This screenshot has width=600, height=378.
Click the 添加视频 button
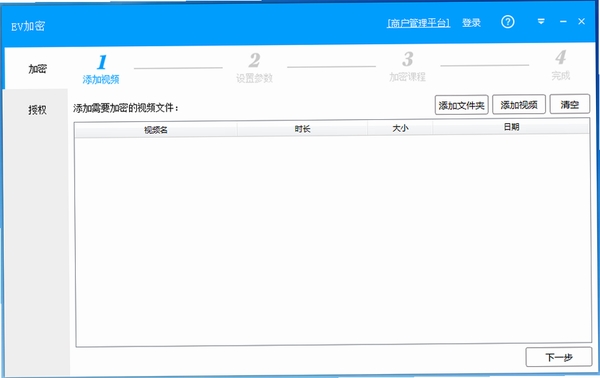click(519, 104)
